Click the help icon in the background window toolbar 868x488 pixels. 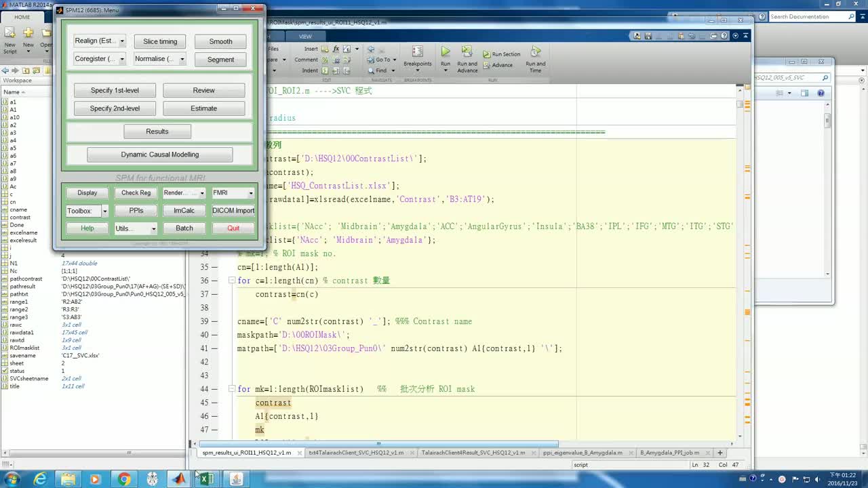coord(821,93)
